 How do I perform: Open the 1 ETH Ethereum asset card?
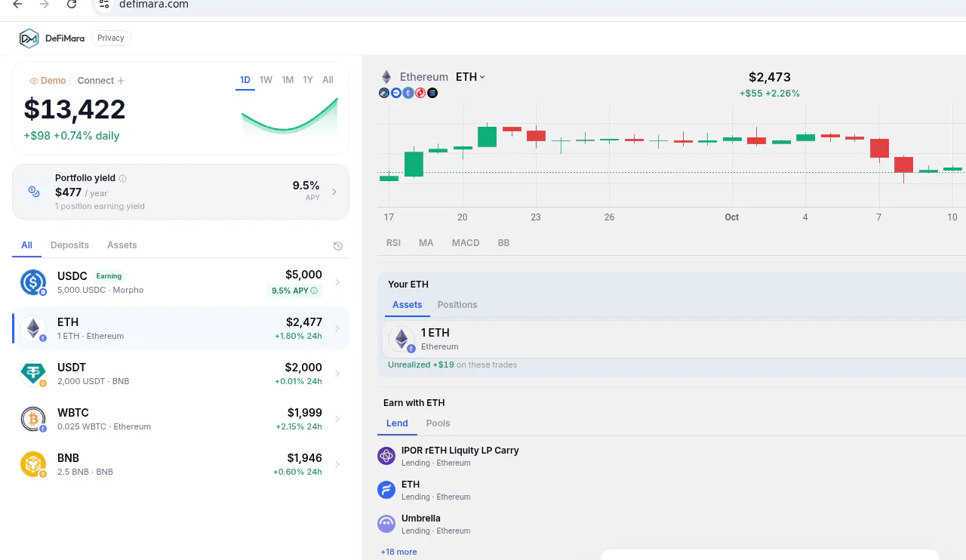(x=673, y=339)
